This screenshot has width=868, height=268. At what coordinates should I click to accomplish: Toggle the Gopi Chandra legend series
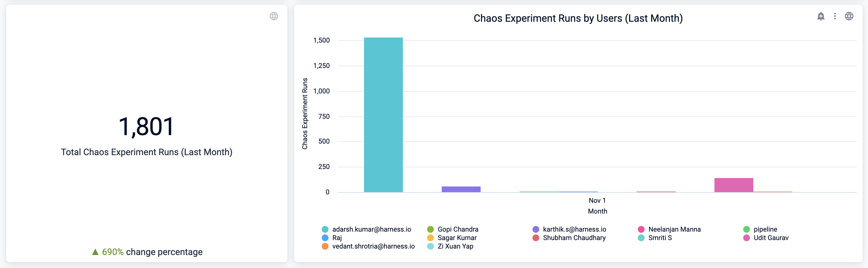[453, 229]
